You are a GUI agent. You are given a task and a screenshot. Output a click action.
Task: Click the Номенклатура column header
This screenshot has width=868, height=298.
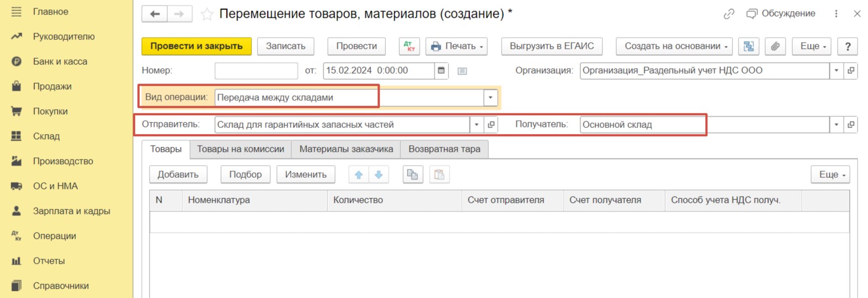pyautogui.click(x=255, y=200)
